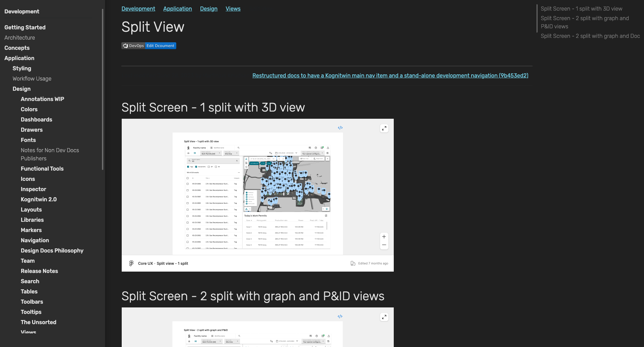This screenshot has width=644, height=347.
Task: Expand the P&ID views embed to fullscreen
Action: [384, 317]
